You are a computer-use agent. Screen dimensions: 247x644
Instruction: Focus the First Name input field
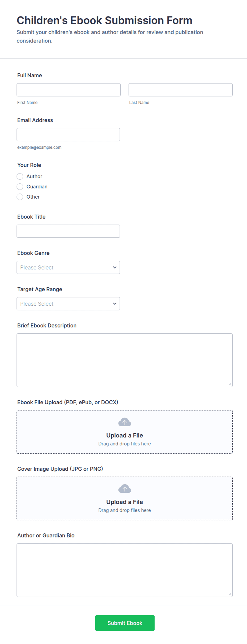[x=69, y=90]
